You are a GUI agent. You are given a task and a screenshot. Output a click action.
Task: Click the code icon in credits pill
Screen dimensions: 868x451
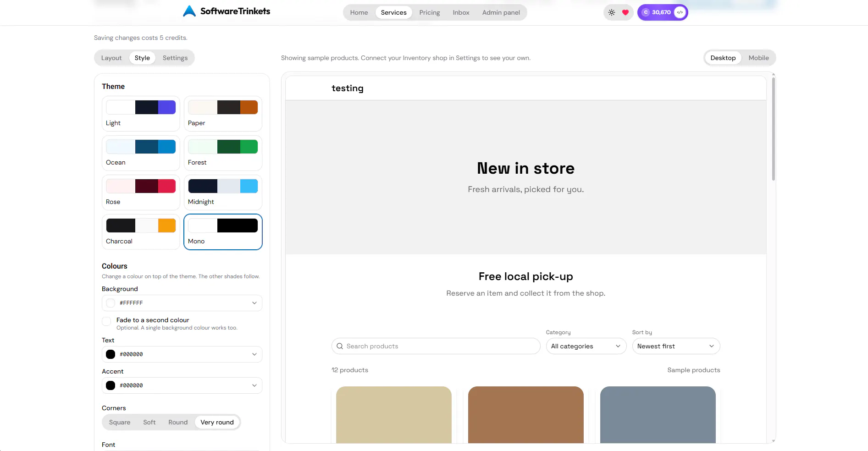point(680,12)
